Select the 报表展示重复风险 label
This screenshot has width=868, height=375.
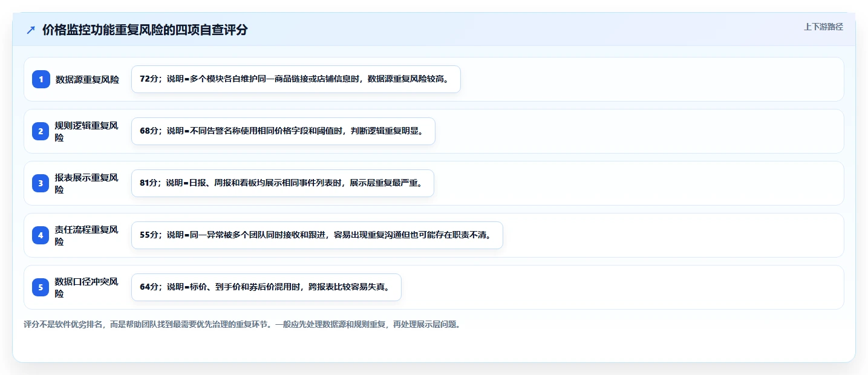coord(87,183)
